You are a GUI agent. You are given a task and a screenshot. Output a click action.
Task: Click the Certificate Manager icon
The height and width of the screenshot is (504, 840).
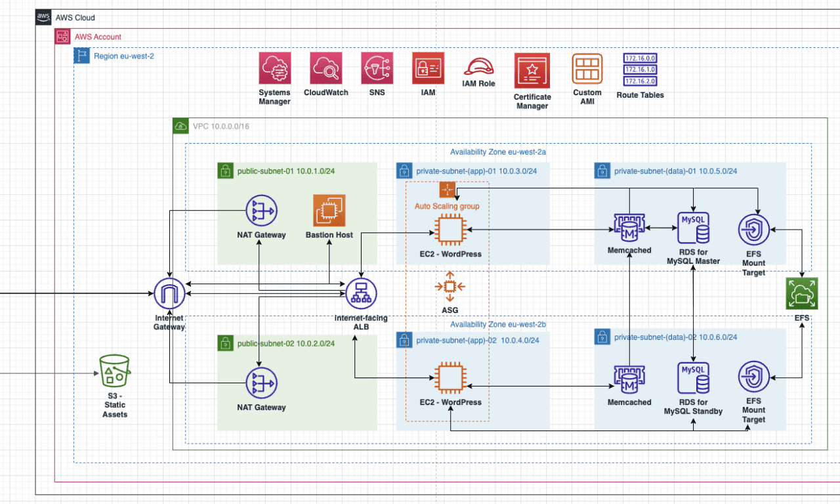click(532, 70)
